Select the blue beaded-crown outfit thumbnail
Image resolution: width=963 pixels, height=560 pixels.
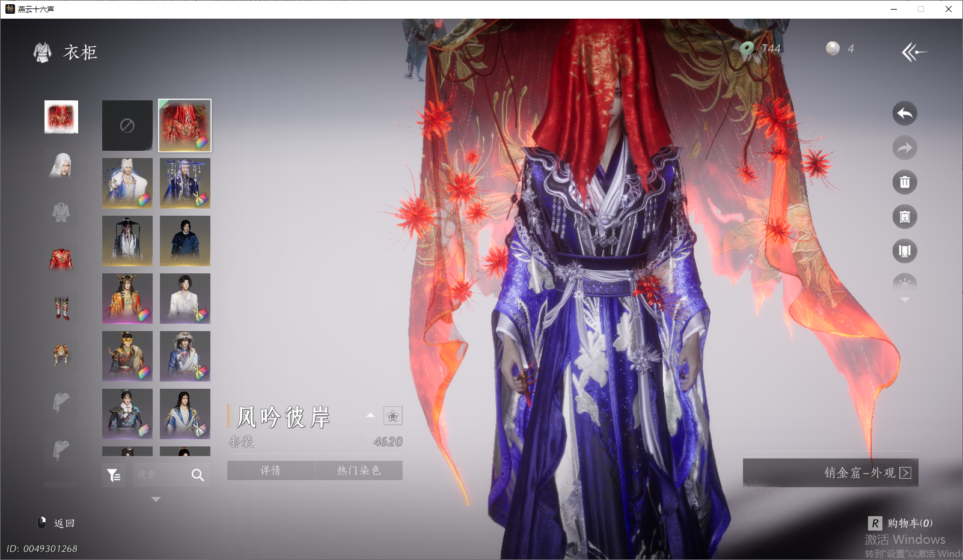coord(185,183)
